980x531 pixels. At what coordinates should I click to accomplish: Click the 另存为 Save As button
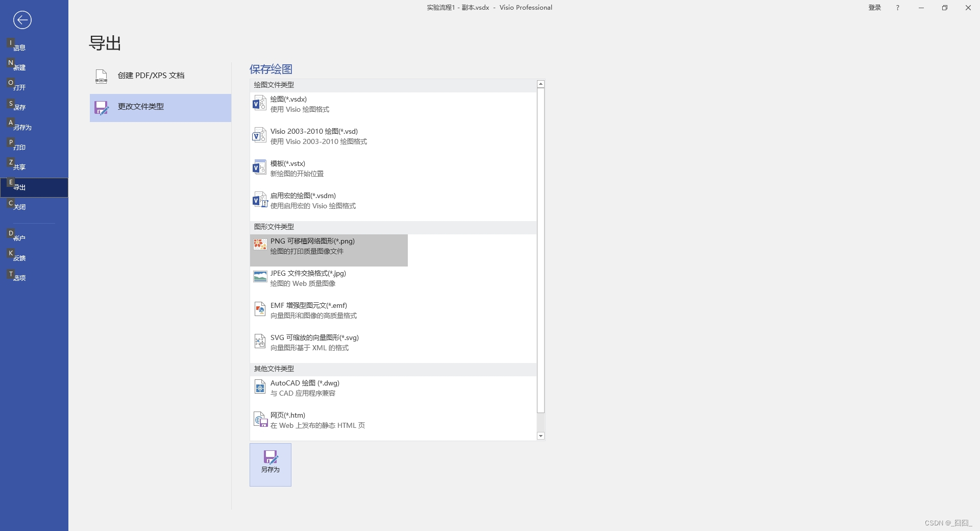pos(271,465)
